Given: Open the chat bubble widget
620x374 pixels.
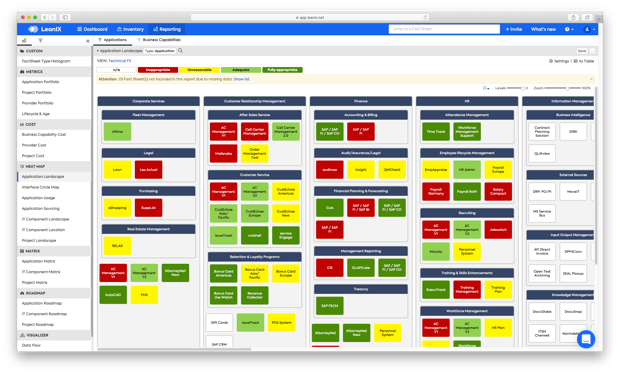Looking at the screenshot, I should [586, 339].
